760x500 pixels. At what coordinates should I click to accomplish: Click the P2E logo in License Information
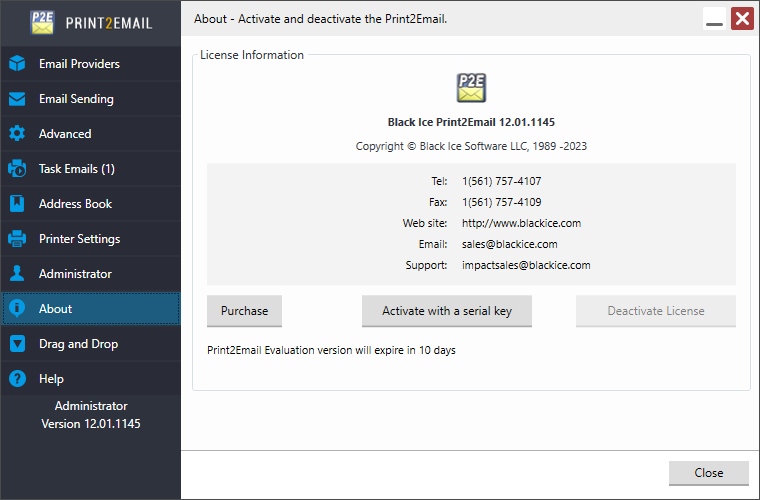coord(471,88)
